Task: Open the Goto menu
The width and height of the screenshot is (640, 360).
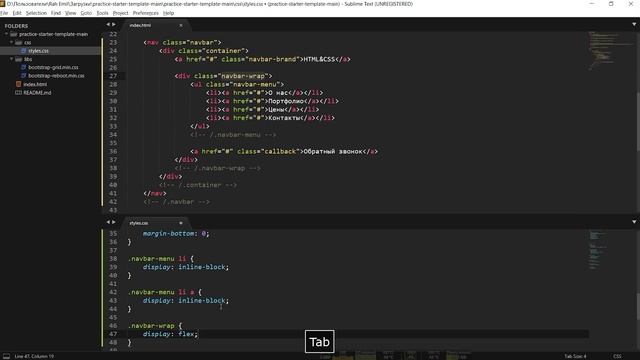Action: coord(86,13)
